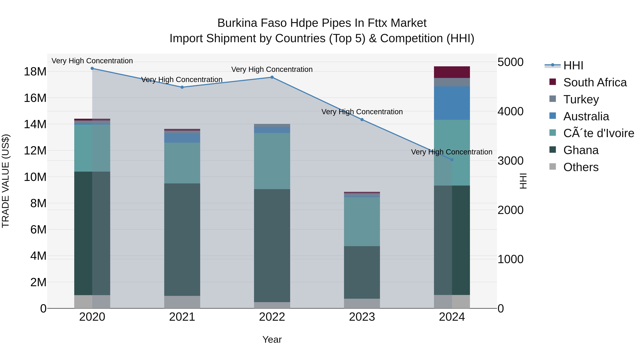Click the Very High Concentration label above 2020
Viewport: 644px width, 362px height.
click(92, 61)
